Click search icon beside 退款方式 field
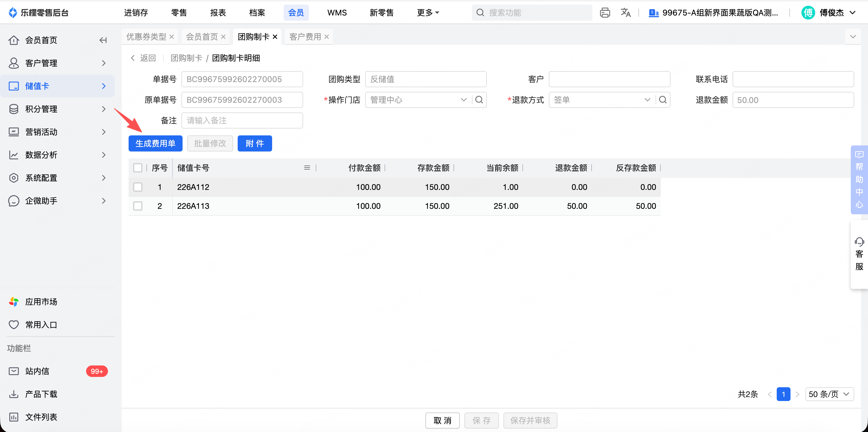The height and width of the screenshot is (432, 868). (x=662, y=100)
